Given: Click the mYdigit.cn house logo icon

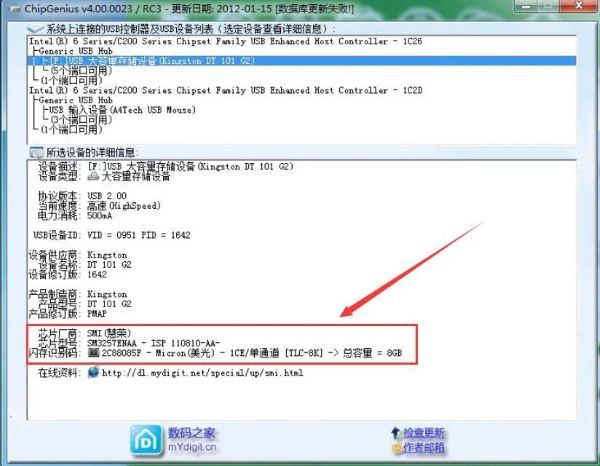Looking at the screenshot, I should click(x=146, y=439).
